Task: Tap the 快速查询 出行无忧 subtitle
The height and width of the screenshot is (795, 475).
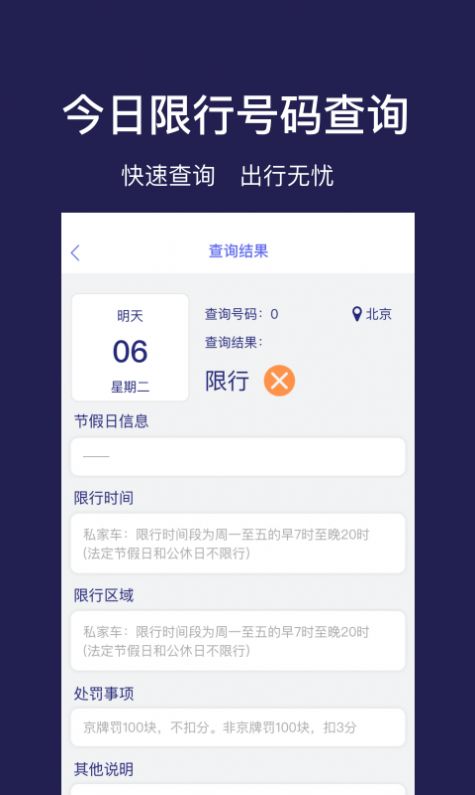Action: [x=228, y=175]
